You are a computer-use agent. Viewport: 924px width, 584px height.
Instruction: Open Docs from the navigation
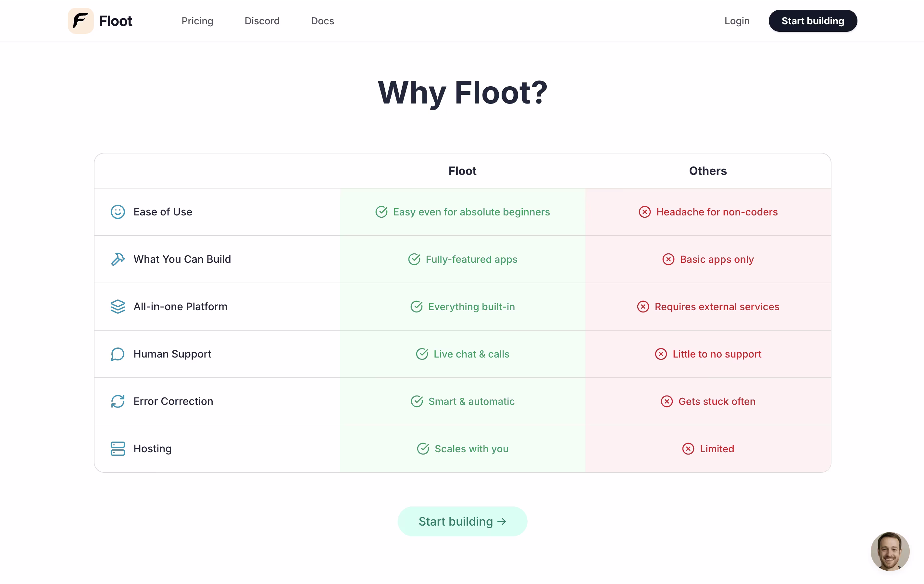tap(322, 21)
